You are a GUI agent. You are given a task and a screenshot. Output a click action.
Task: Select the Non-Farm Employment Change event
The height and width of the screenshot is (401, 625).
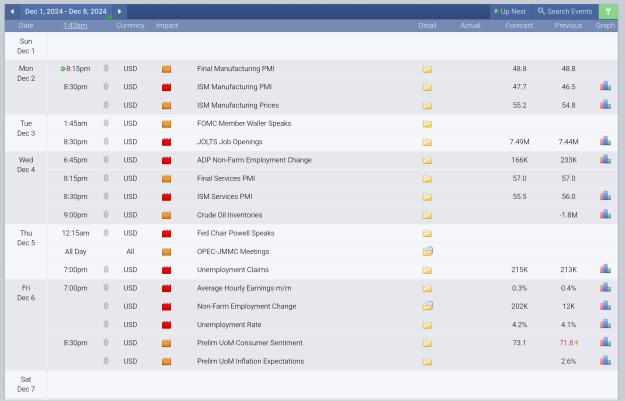(246, 306)
